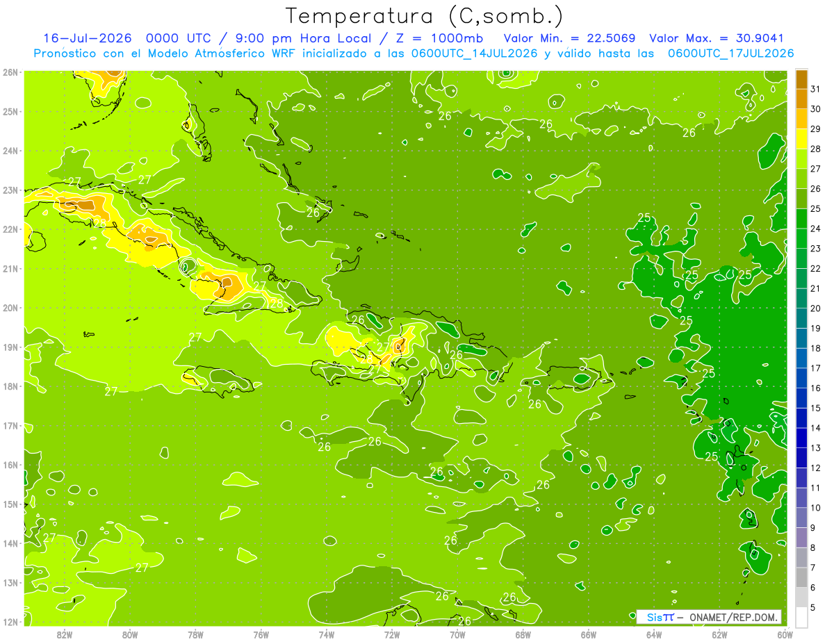Click the 23N latitude axis label

click(10, 190)
